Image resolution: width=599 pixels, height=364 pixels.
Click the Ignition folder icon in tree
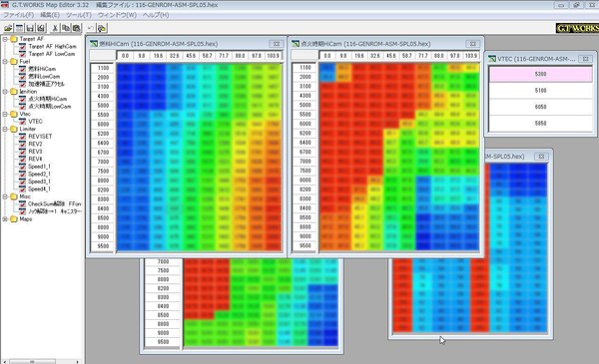coord(14,92)
